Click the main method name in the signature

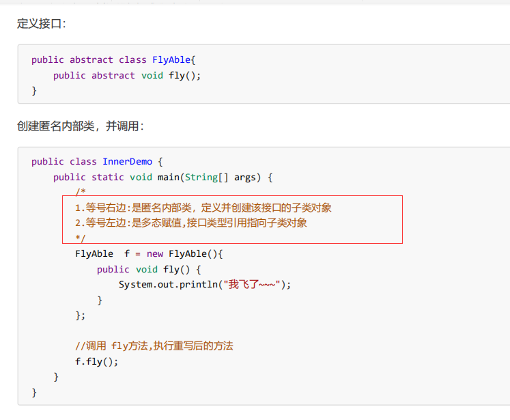pyautogui.click(x=168, y=178)
